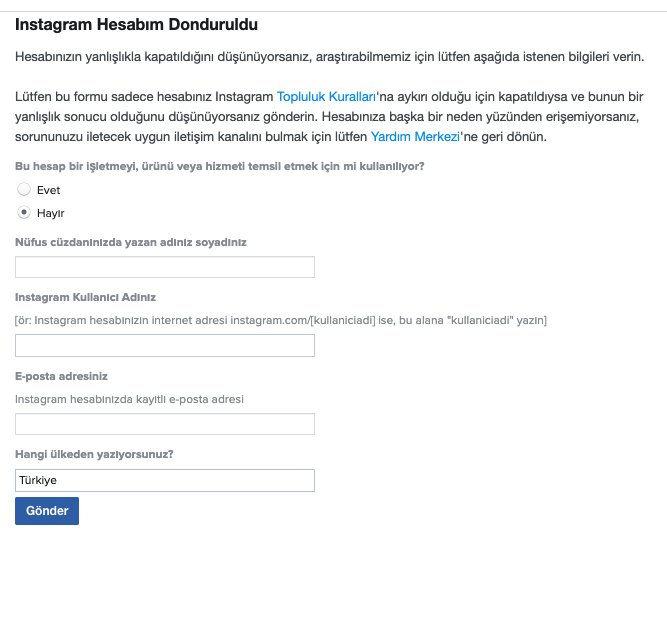Click the Instagram Hesabım Donduruldu heading

tap(136, 25)
